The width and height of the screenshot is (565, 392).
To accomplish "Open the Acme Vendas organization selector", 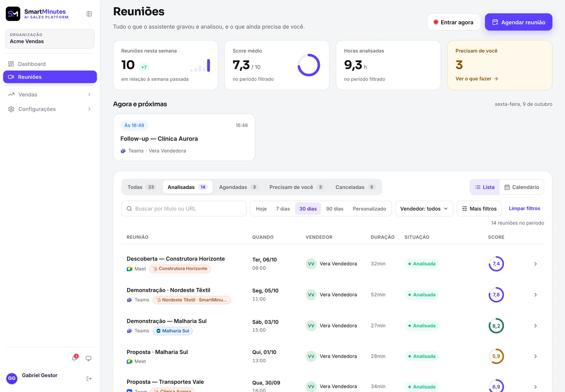I will click(50, 38).
